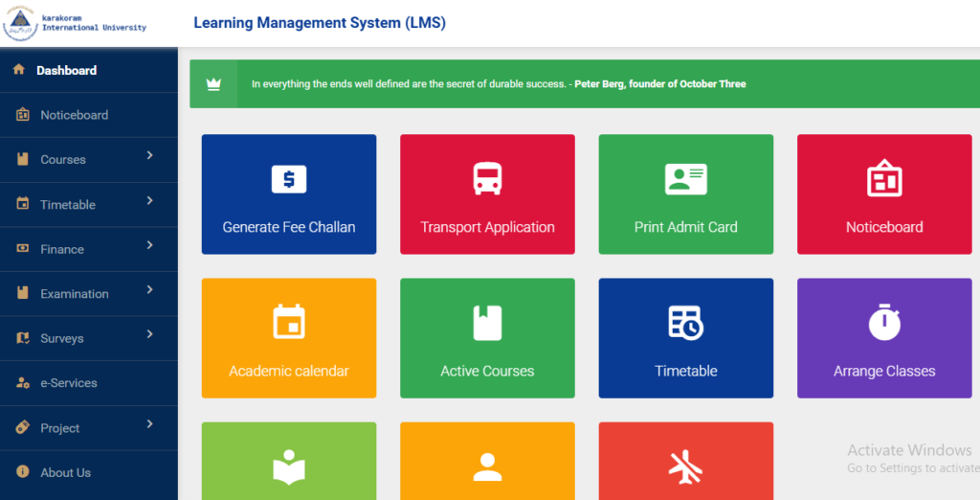Select Finance in the sidebar menu
Viewport: 980px width, 500px height.
click(x=89, y=249)
